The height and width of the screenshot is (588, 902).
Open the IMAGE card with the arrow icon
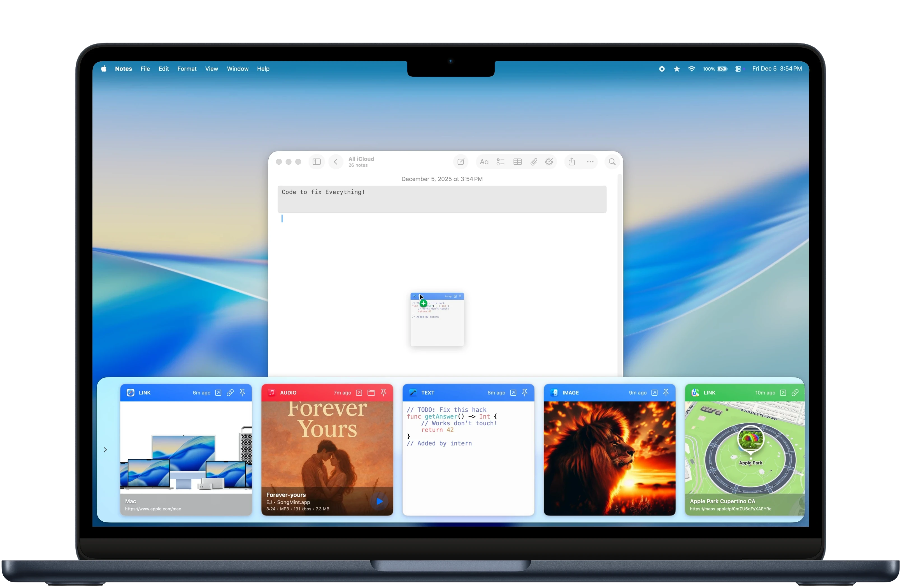654,393
